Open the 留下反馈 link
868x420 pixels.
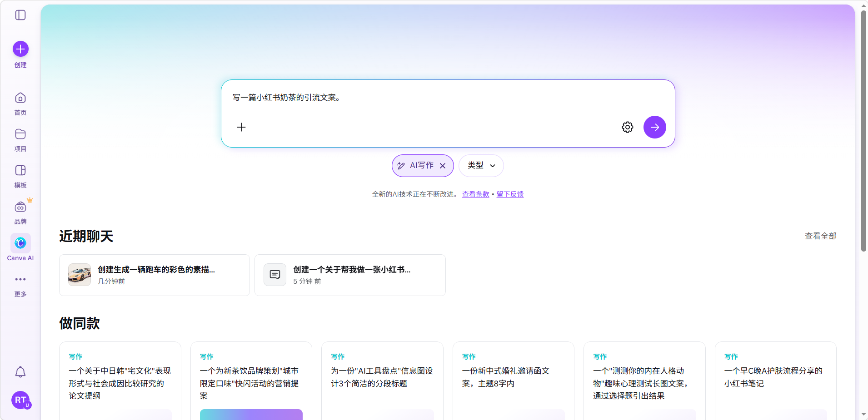[x=510, y=194]
